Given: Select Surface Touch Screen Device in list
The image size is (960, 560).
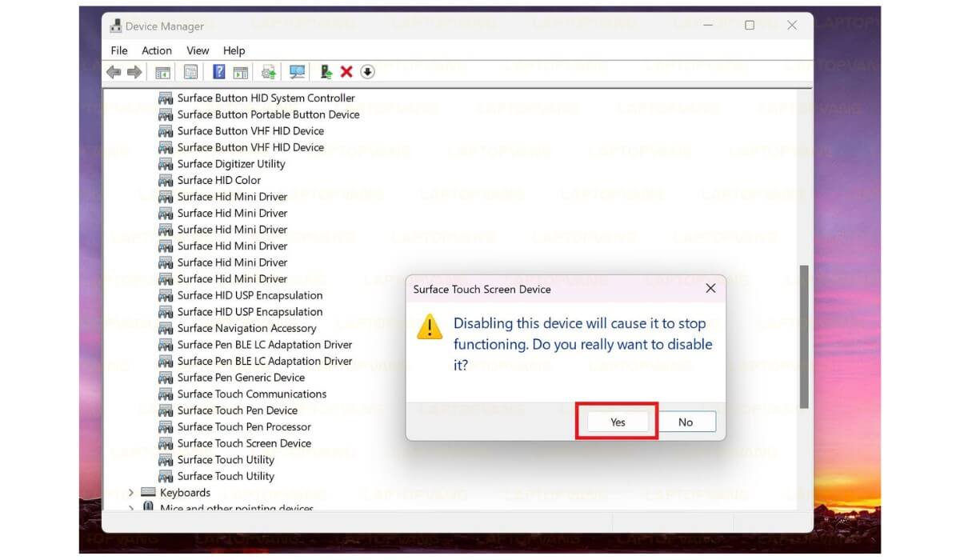Looking at the screenshot, I should pos(244,443).
